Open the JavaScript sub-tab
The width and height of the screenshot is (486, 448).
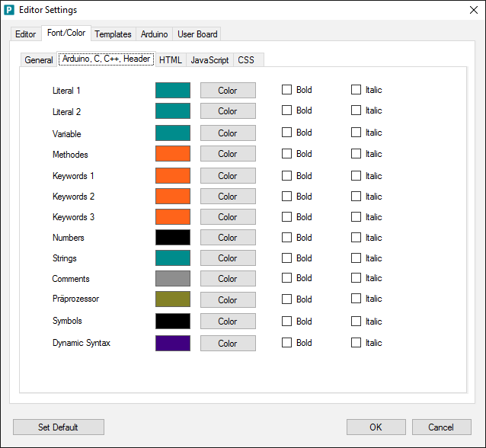point(209,60)
